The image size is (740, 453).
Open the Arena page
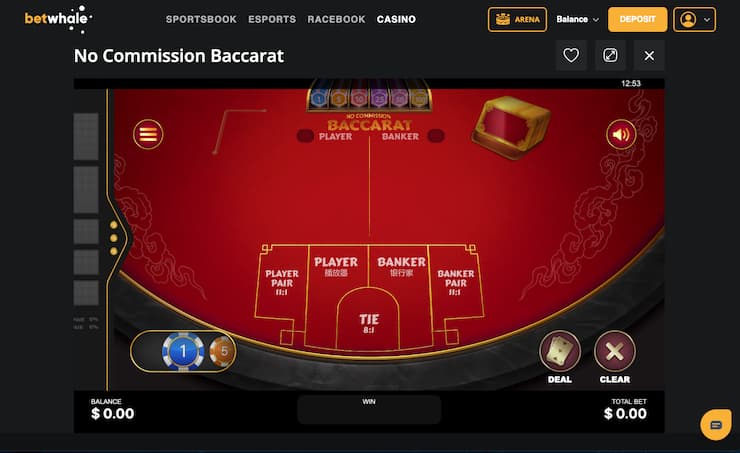click(x=517, y=19)
